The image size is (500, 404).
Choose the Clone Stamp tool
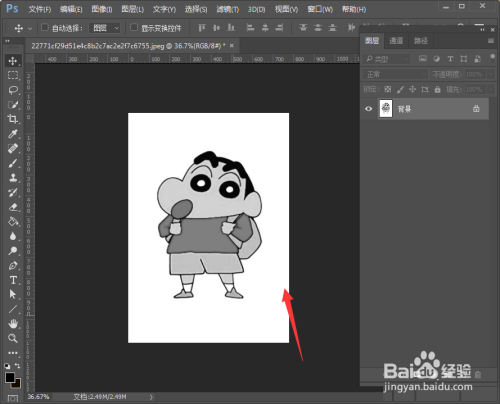(x=13, y=178)
